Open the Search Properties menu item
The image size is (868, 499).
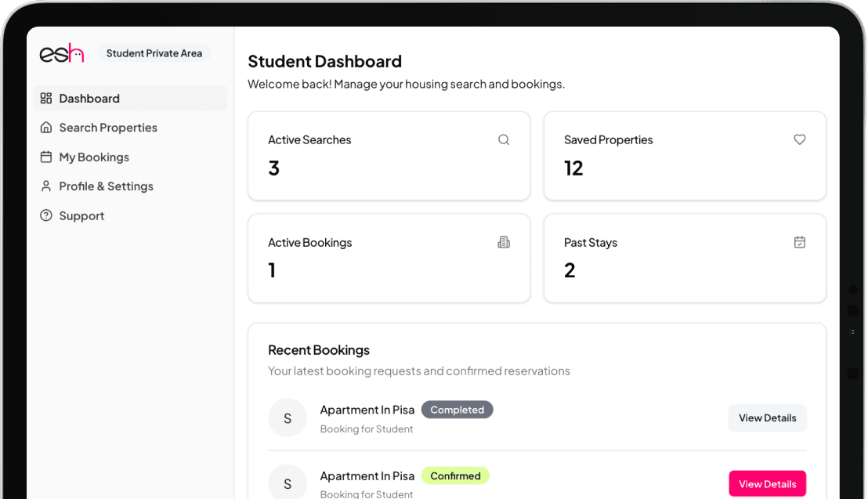(108, 128)
